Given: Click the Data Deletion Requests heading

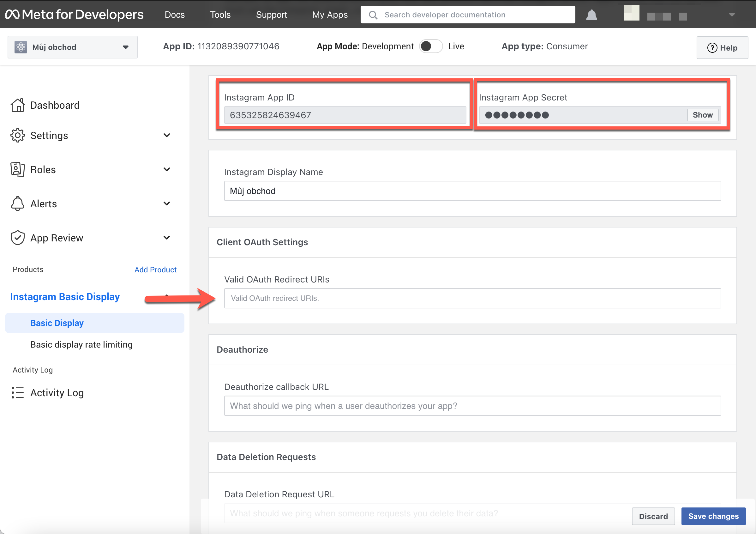Looking at the screenshot, I should tap(266, 457).
